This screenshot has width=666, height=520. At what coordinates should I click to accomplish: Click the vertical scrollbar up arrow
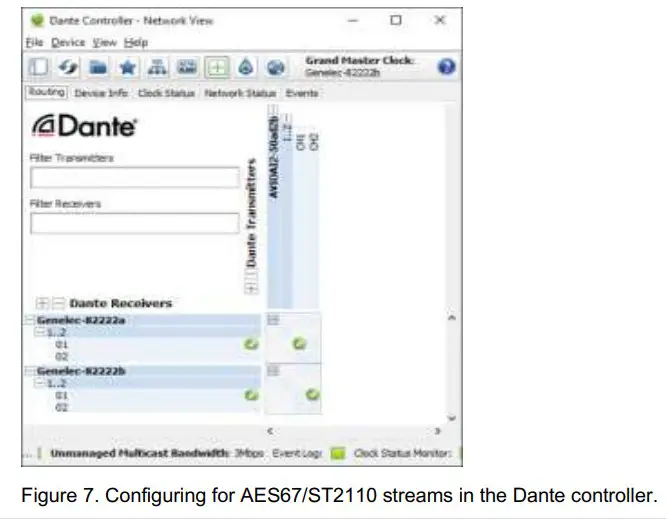click(452, 317)
